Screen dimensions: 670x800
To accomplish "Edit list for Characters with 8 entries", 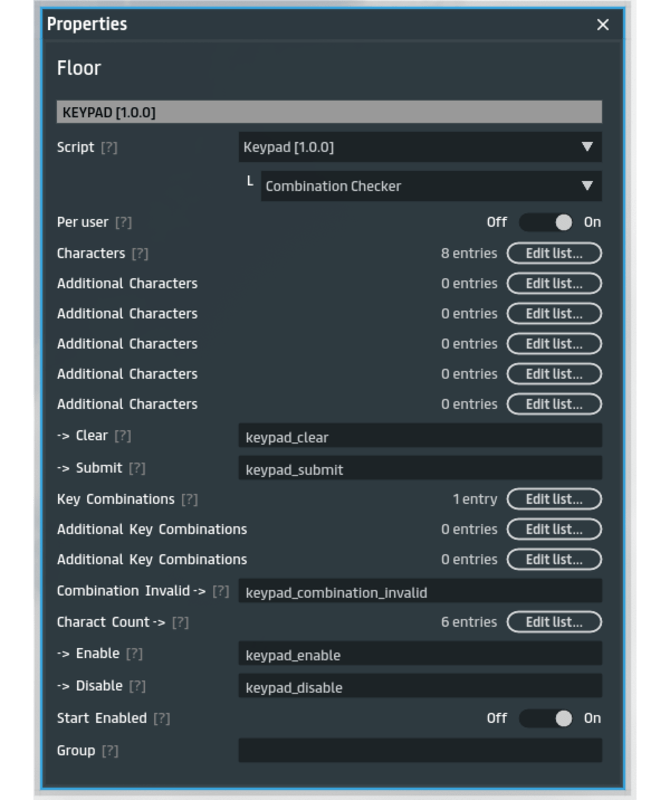I will [x=554, y=253].
